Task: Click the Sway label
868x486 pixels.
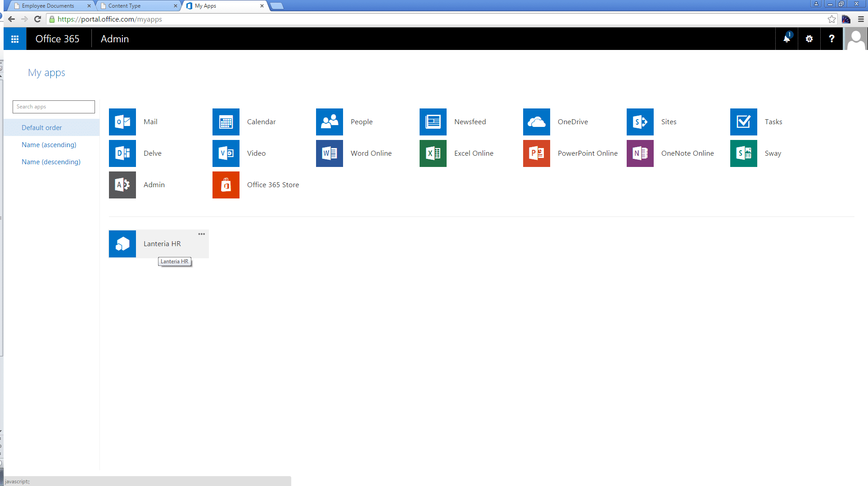Action: point(773,153)
